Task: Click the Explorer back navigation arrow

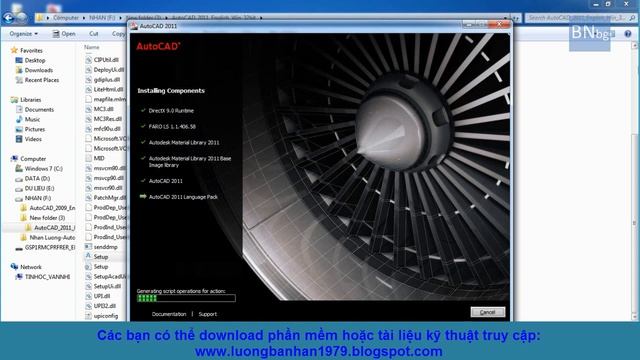Action: [x=8, y=18]
